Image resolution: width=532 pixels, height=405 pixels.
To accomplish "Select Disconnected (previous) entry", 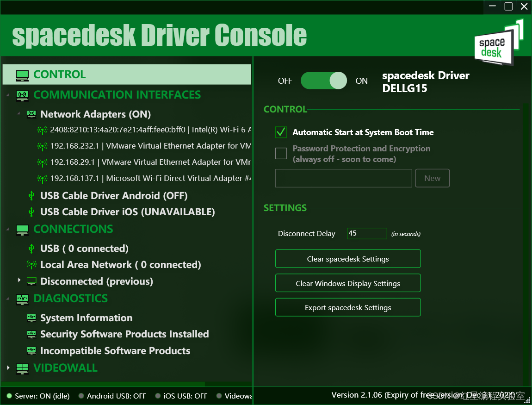I will click(96, 281).
